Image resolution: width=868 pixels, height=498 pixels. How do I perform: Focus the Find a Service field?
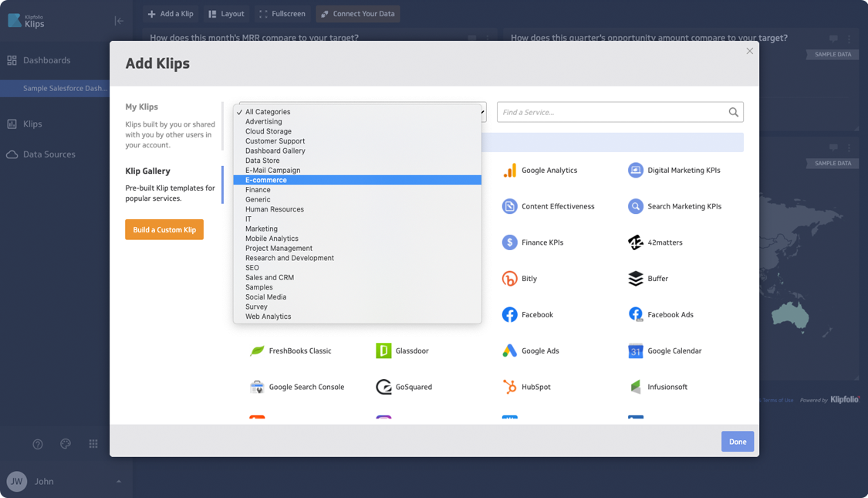[x=620, y=113]
